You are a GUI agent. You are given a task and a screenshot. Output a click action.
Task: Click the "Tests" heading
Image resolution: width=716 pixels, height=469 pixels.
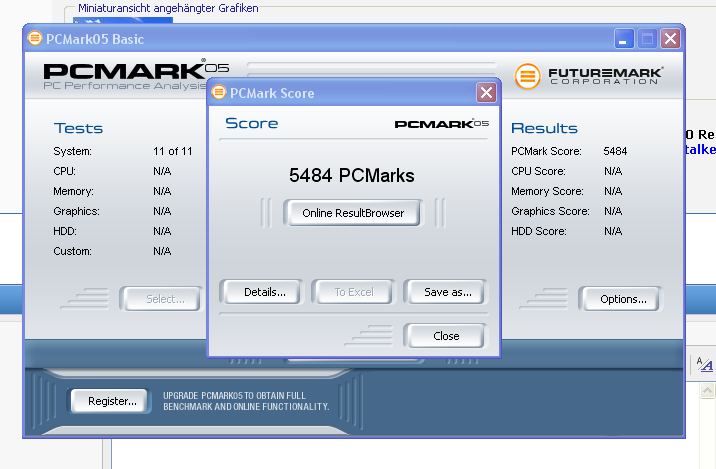(x=78, y=128)
